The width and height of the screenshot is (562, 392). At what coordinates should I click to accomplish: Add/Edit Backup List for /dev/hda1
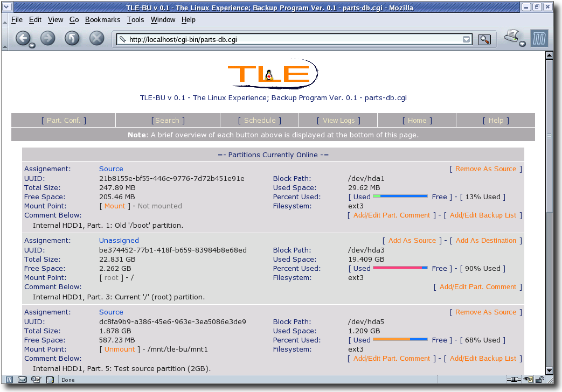point(483,215)
